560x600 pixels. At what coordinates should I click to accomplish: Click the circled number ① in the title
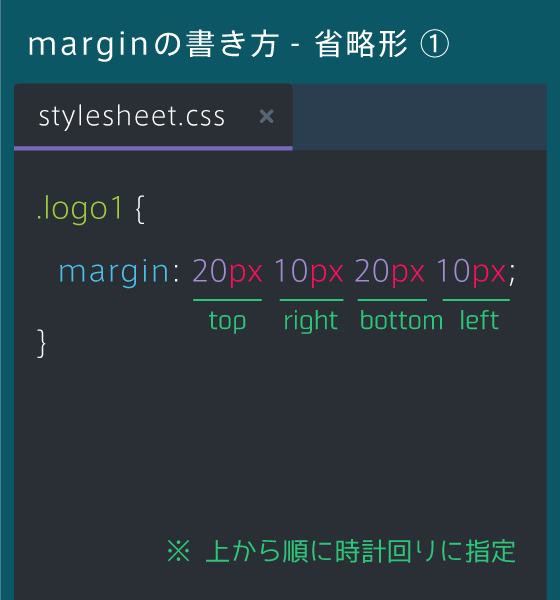(434, 44)
